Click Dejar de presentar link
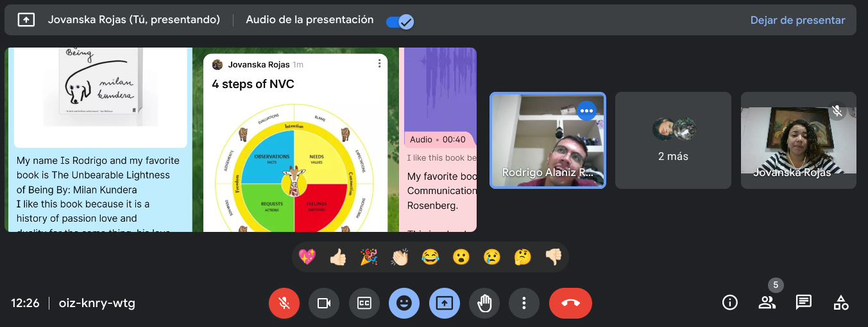868x327 pixels. (797, 20)
